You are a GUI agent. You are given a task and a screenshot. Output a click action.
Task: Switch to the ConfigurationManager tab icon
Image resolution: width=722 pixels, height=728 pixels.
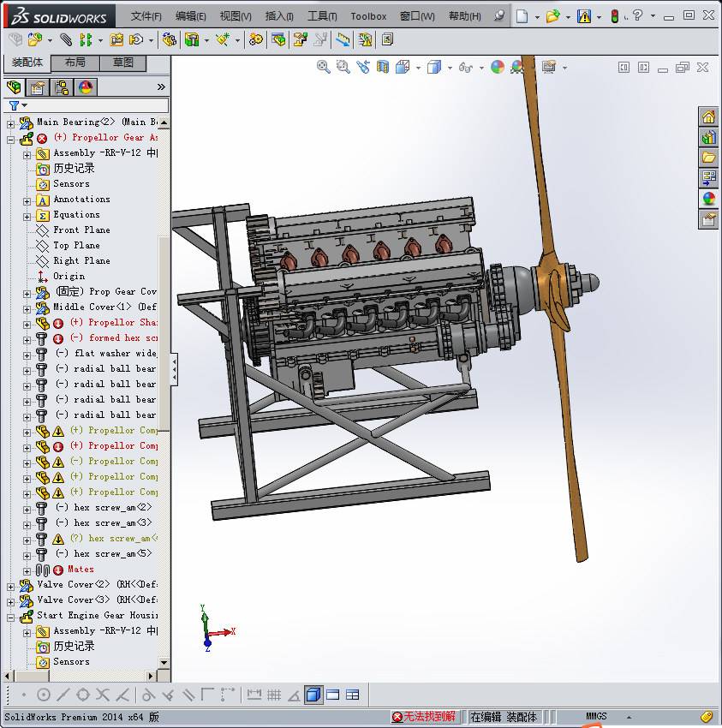coord(62,87)
